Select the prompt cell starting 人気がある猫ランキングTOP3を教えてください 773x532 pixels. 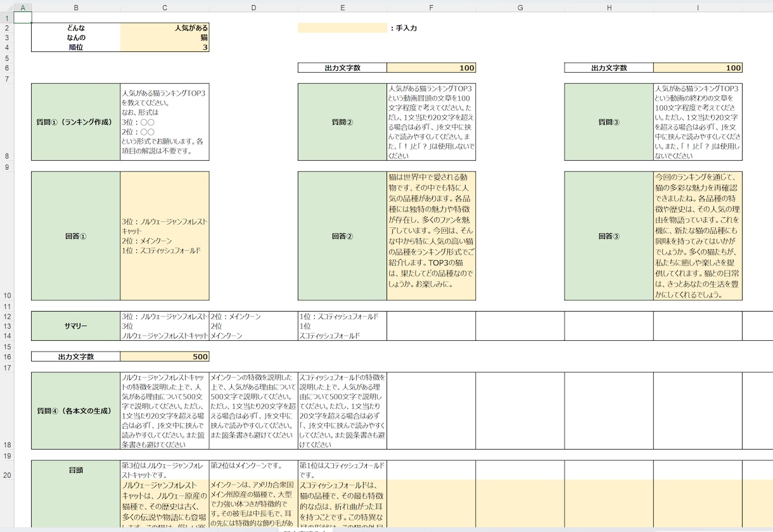pyautogui.click(x=165, y=122)
